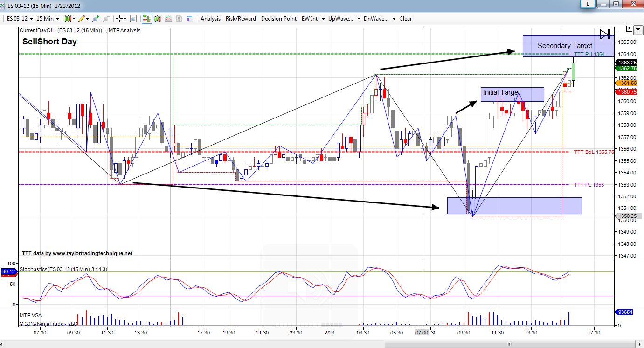Click the 1365.00 price axis label
The height and width of the screenshot is (348, 644).
[627, 42]
